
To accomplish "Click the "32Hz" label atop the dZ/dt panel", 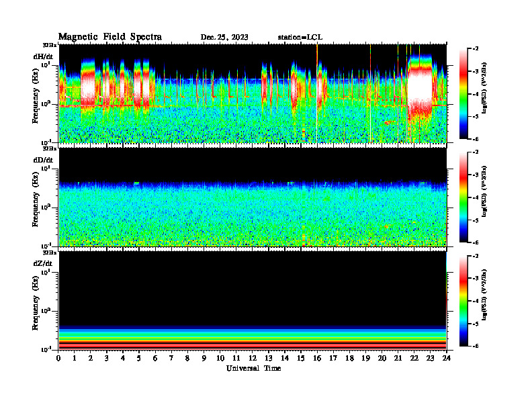I will coord(50,253).
